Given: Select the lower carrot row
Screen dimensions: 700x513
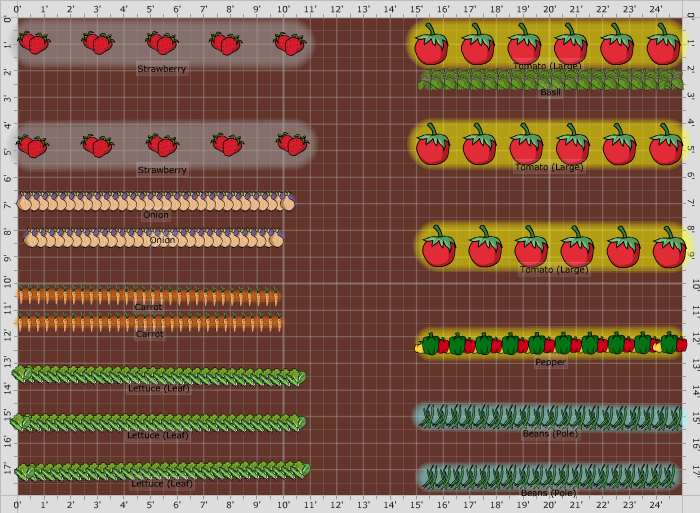Looking at the screenshot, I should 150,323.
